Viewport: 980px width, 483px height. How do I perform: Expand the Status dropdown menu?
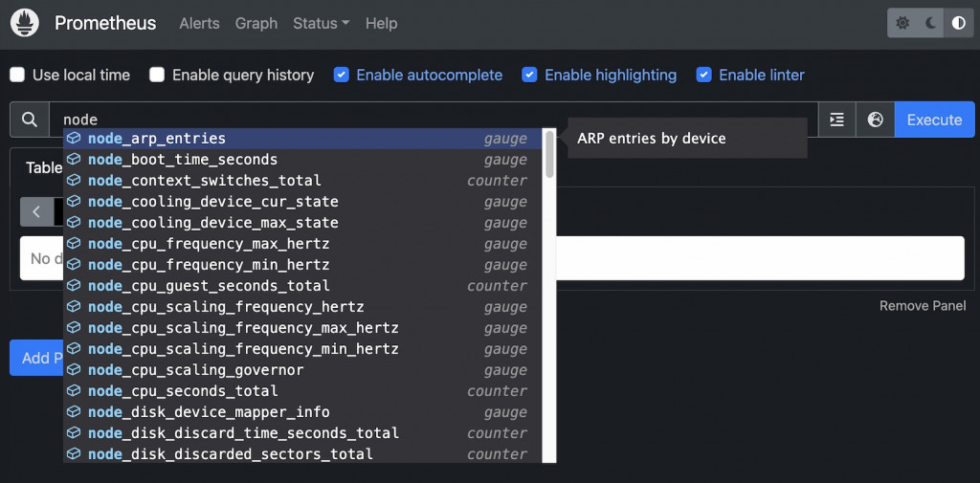click(x=321, y=23)
